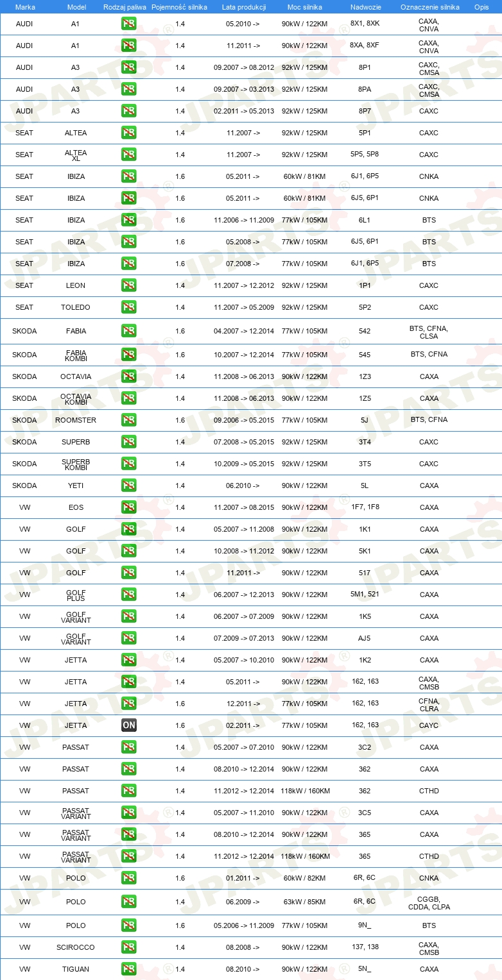The height and width of the screenshot is (980, 502).
Task: Click production dates 09.2006 -> 05.2015
Action: 244,420
